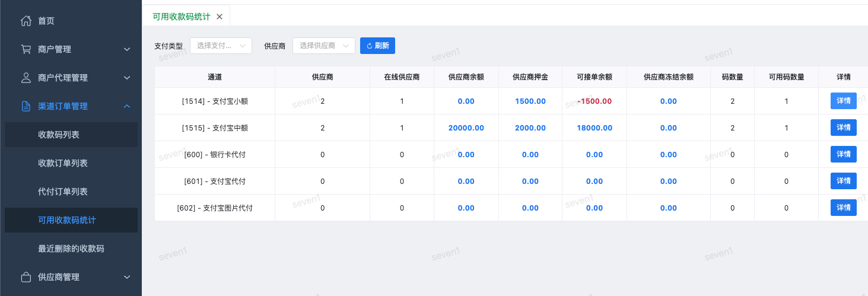Click the 供应商押金 column header
This screenshot has height=296, width=868.
(530, 77)
